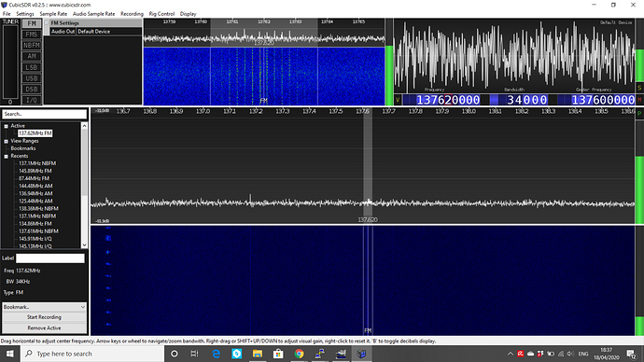Select recent 87.44MHz FM
The height and width of the screenshot is (362, 644).
click(x=34, y=178)
